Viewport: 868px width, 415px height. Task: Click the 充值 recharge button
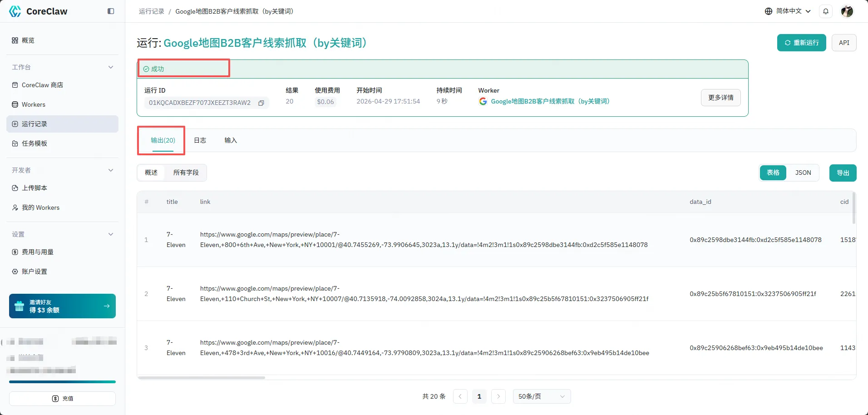(62, 399)
